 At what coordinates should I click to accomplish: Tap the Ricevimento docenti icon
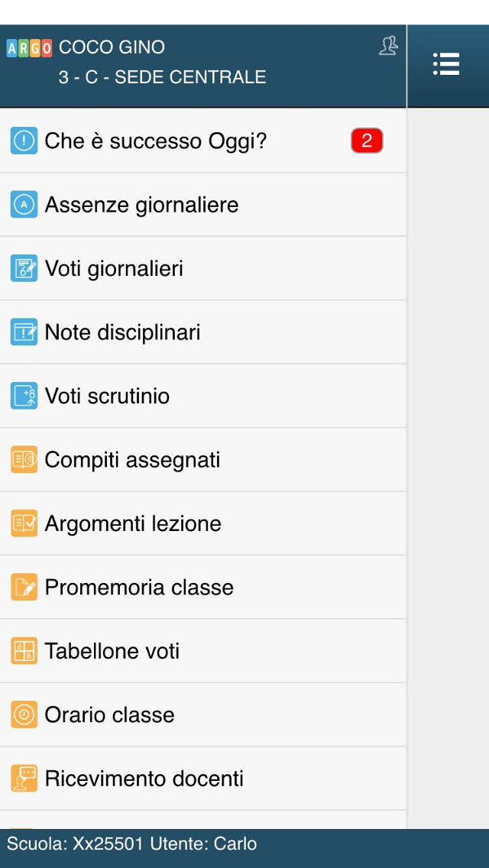click(x=24, y=778)
